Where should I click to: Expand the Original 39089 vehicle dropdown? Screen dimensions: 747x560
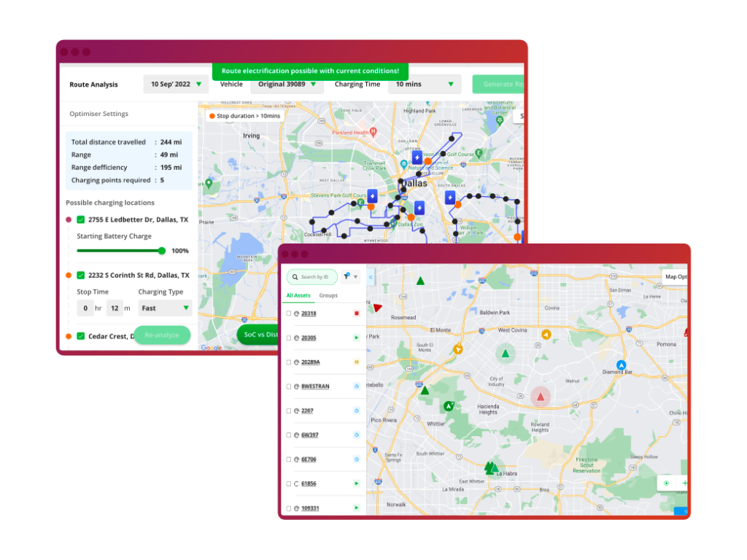click(x=287, y=85)
